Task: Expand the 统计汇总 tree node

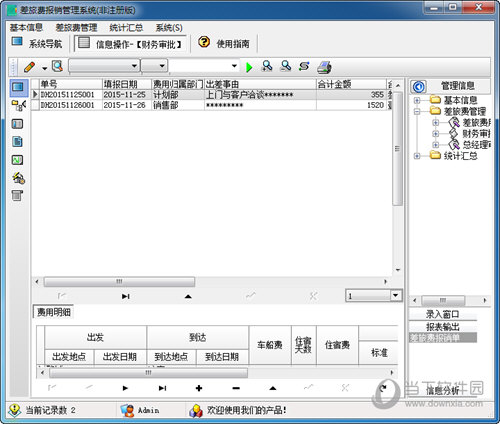Action: coord(417,156)
